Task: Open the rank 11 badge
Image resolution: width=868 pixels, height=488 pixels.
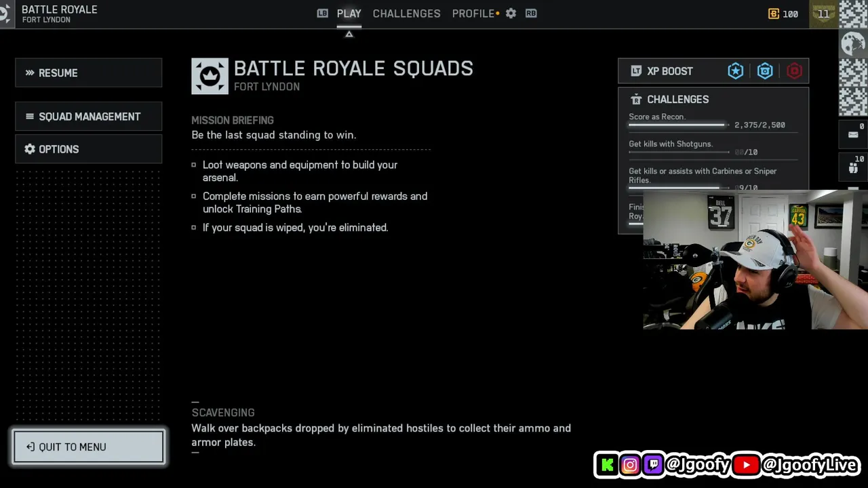Action: coord(823,14)
